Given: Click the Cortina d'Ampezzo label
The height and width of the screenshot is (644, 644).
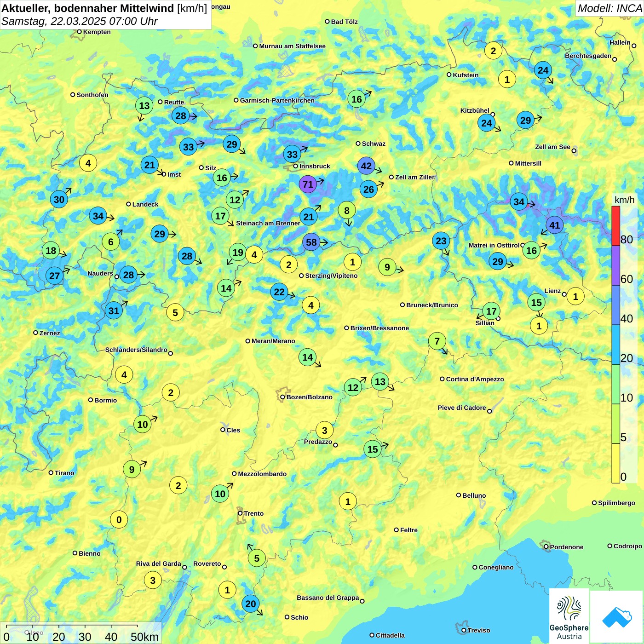Looking at the screenshot, I should (475, 379).
